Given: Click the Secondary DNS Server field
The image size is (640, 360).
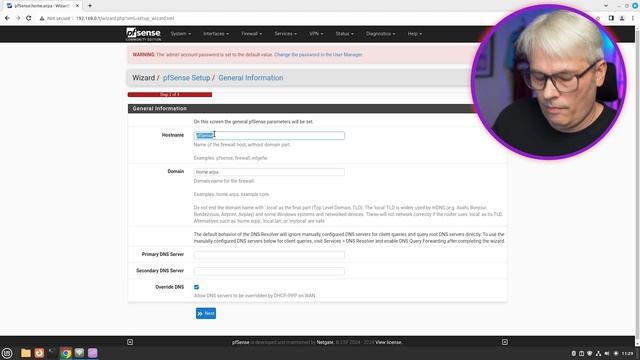Looking at the screenshot, I should 269,271.
